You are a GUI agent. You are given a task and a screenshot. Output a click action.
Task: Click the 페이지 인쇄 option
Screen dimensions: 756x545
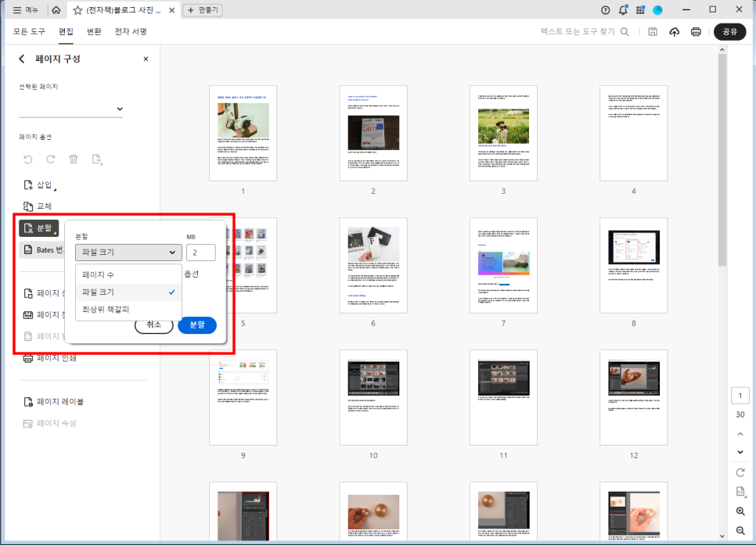pyautogui.click(x=49, y=358)
